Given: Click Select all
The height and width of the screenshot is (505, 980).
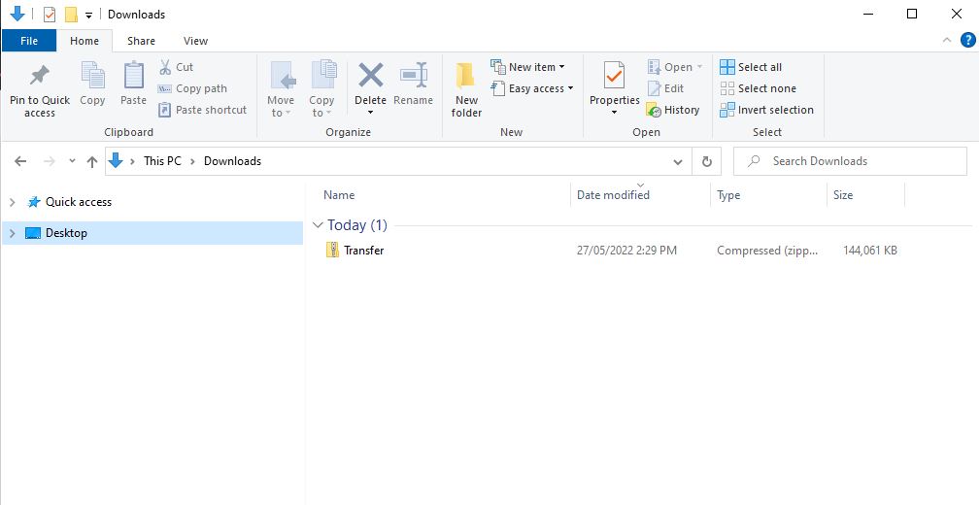Looking at the screenshot, I should click(x=751, y=67).
